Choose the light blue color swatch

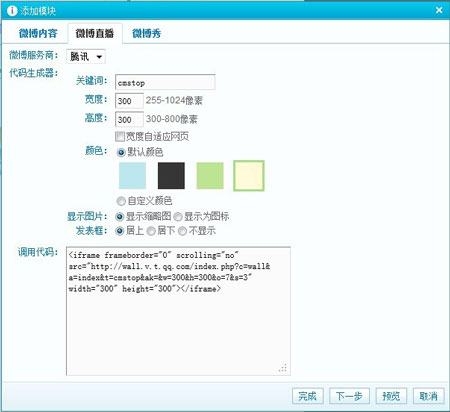click(132, 176)
